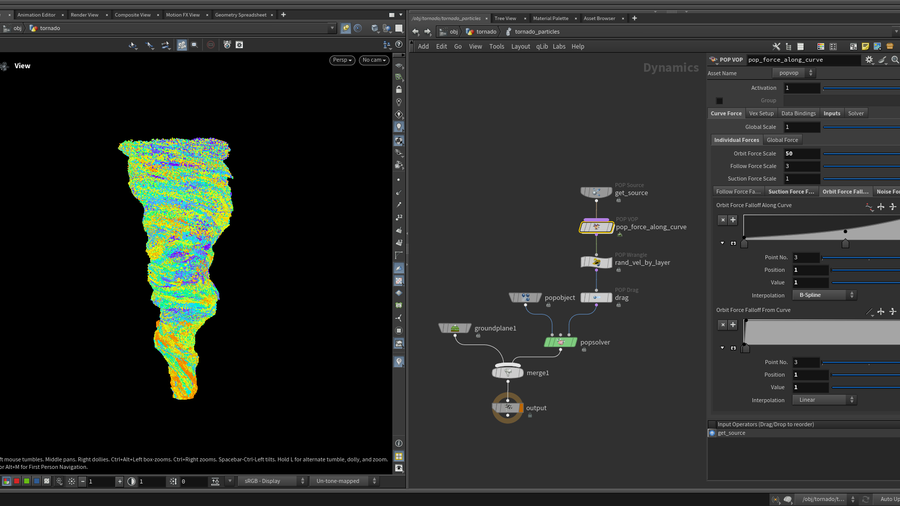Viewport: 900px width, 506px height.
Task: Open the No cam camera dropdown
Action: (374, 60)
